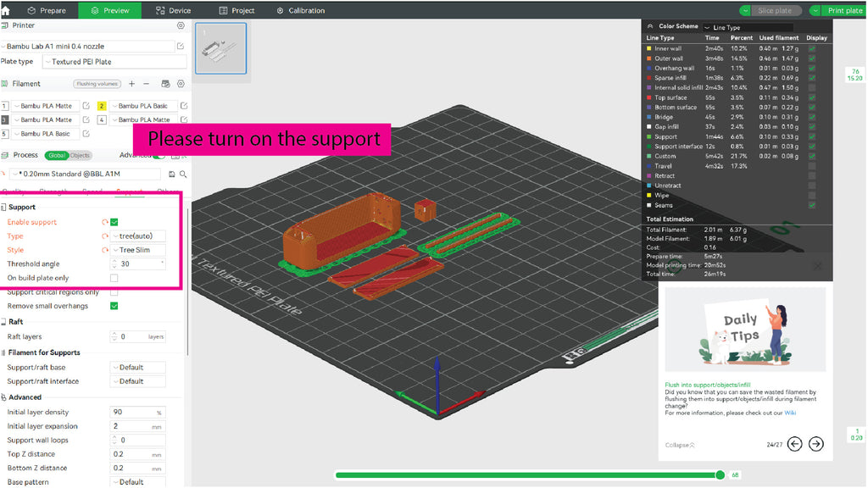Switch to Prepare tab
This screenshot has height=488, width=868.
[x=47, y=10]
